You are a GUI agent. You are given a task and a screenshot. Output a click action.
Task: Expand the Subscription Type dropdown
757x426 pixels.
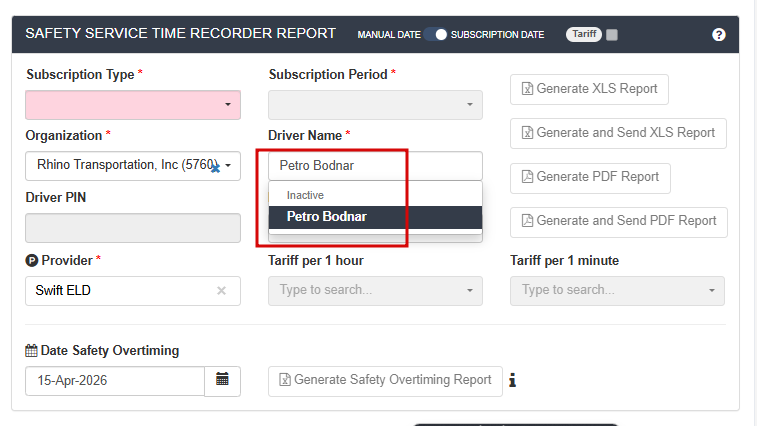point(227,105)
